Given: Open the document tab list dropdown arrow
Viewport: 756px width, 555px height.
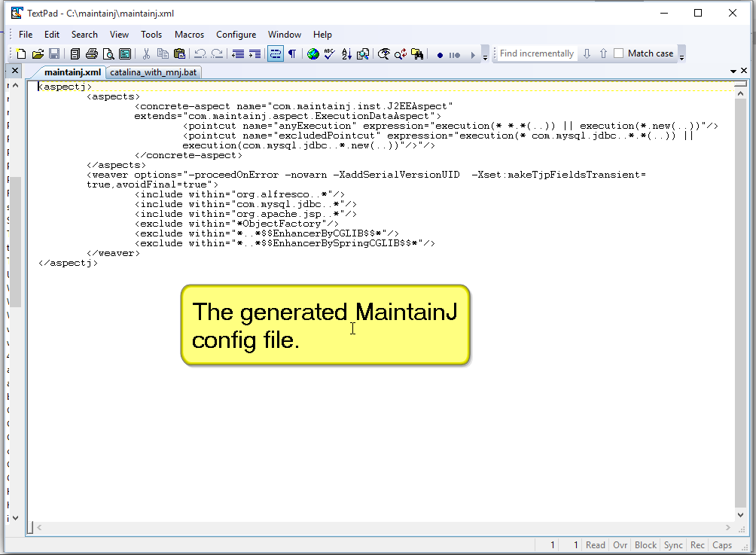Looking at the screenshot, I should tap(733, 72).
